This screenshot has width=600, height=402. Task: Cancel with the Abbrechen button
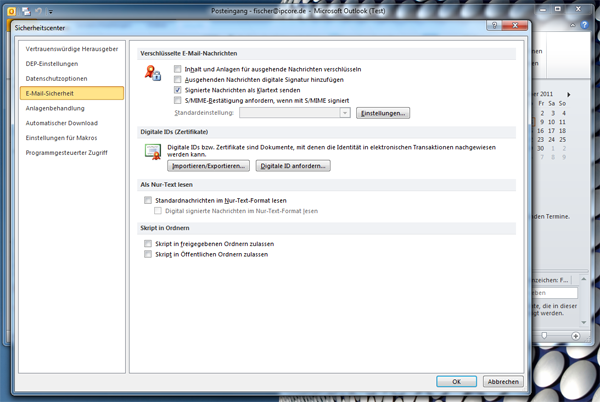(x=503, y=382)
